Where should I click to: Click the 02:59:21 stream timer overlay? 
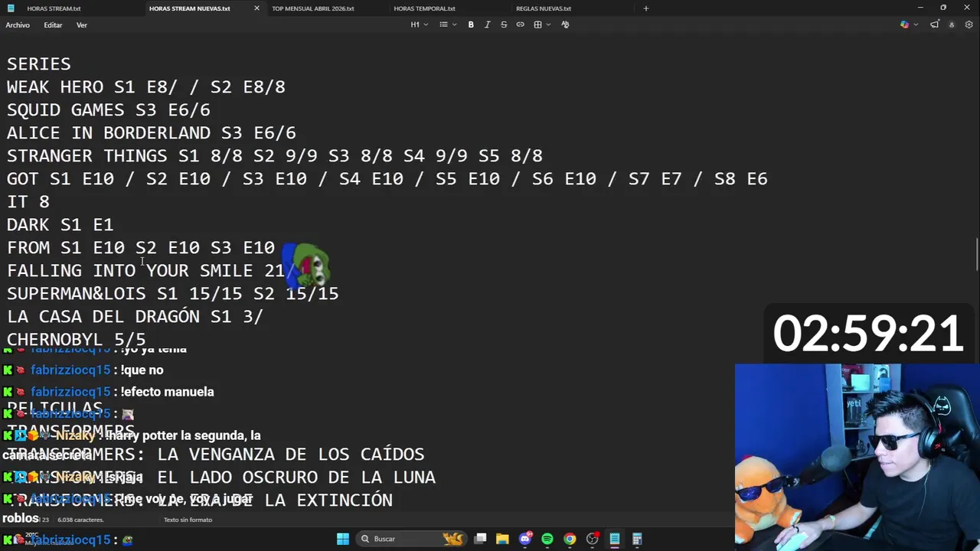point(868,334)
